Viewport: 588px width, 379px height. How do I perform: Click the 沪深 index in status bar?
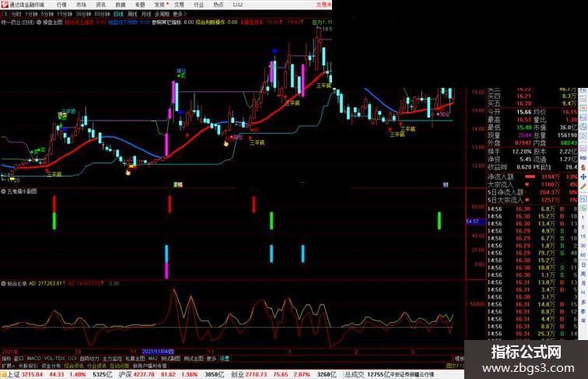point(126,375)
